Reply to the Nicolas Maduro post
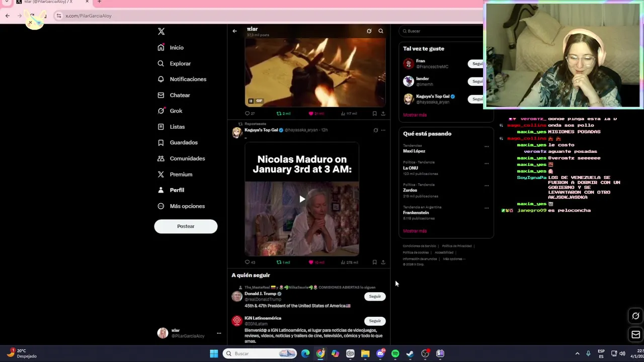 point(250,262)
